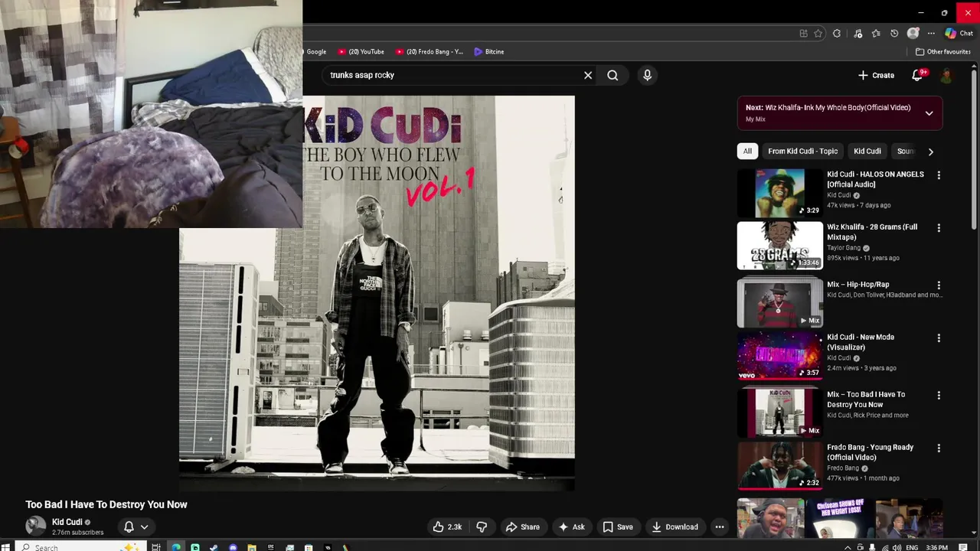This screenshot has width=980, height=551.
Task: Open options for Too Bad I Have mix
Action: pos(939,396)
